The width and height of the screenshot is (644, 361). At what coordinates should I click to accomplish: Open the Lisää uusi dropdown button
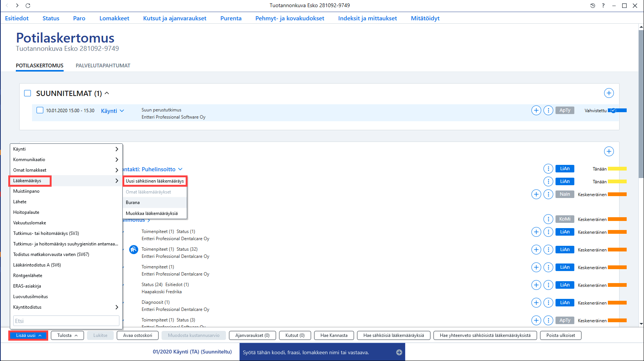pyautogui.click(x=28, y=335)
